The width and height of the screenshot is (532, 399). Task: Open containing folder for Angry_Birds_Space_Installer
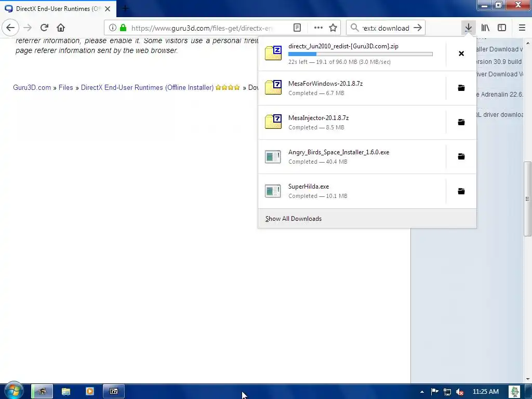click(x=461, y=156)
